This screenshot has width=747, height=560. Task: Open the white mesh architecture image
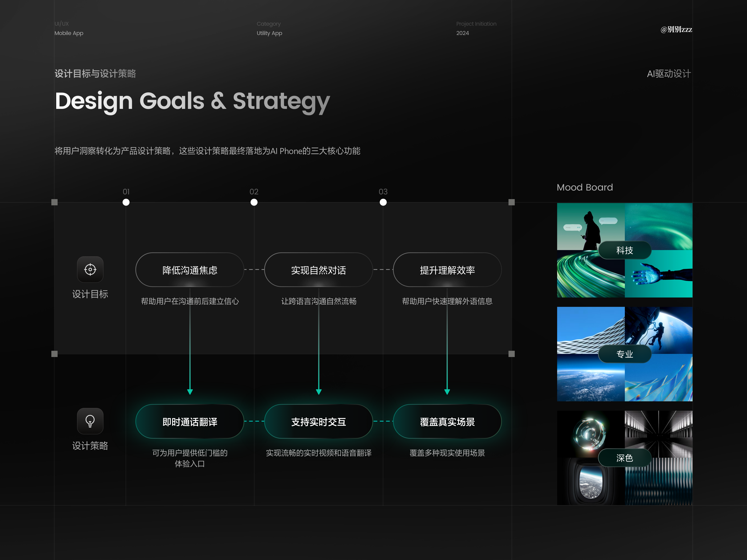(591, 330)
